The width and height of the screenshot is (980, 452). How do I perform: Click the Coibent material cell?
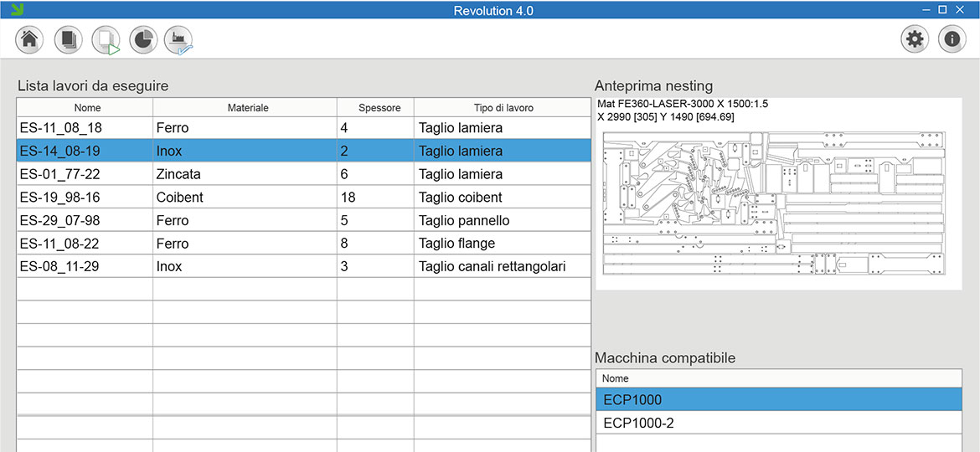click(x=245, y=198)
